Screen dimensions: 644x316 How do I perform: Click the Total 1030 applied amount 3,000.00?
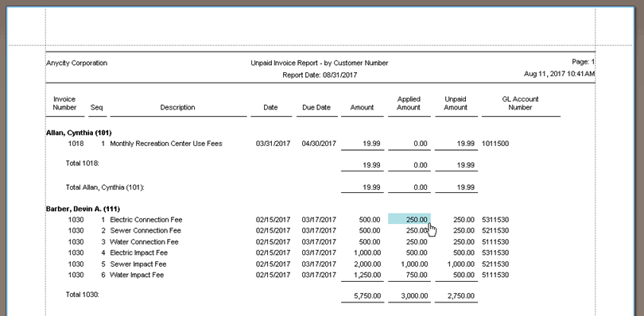click(x=414, y=296)
